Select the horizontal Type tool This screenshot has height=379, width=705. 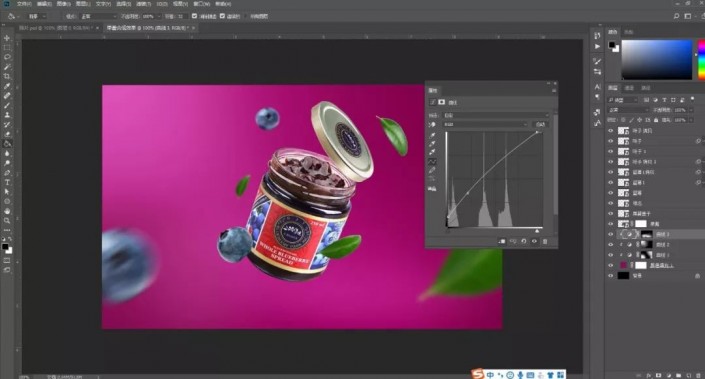7,182
